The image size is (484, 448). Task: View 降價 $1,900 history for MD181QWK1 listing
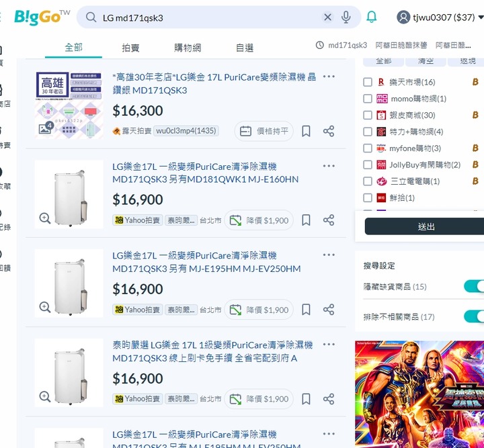259,220
